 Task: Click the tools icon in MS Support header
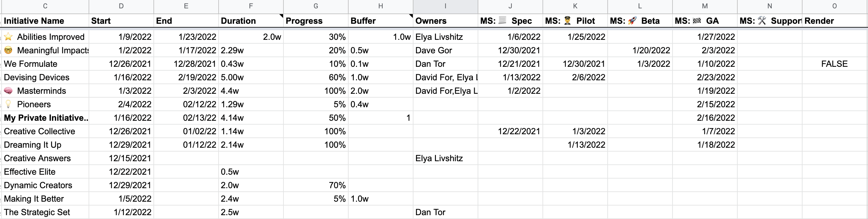click(762, 21)
